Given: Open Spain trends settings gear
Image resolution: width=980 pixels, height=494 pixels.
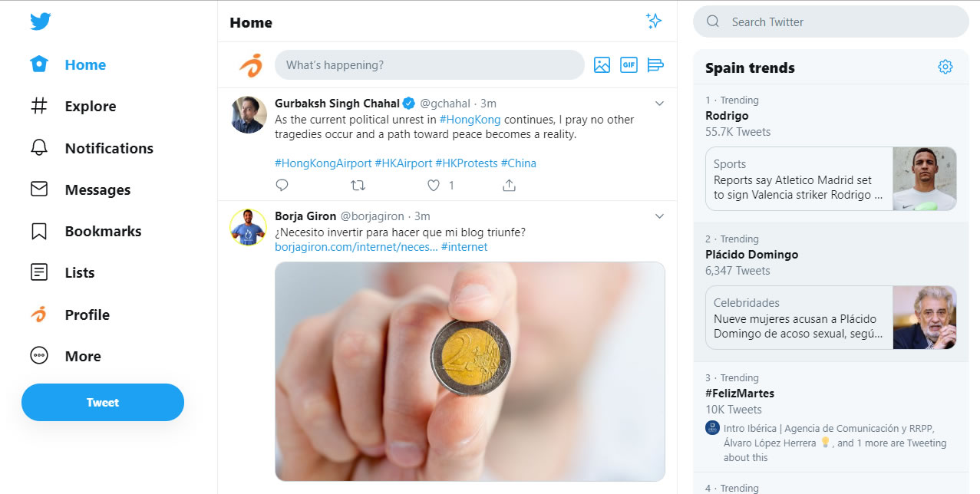Looking at the screenshot, I should point(945,68).
